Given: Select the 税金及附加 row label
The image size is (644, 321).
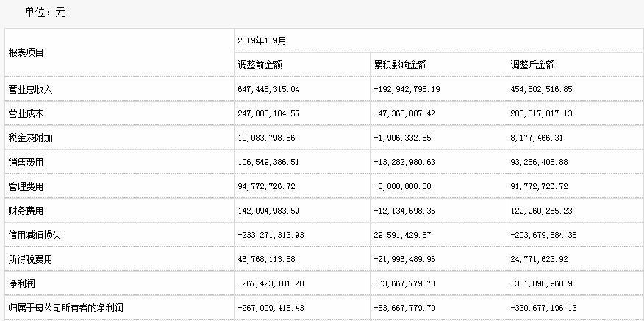Looking at the screenshot, I should (x=30, y=138).
